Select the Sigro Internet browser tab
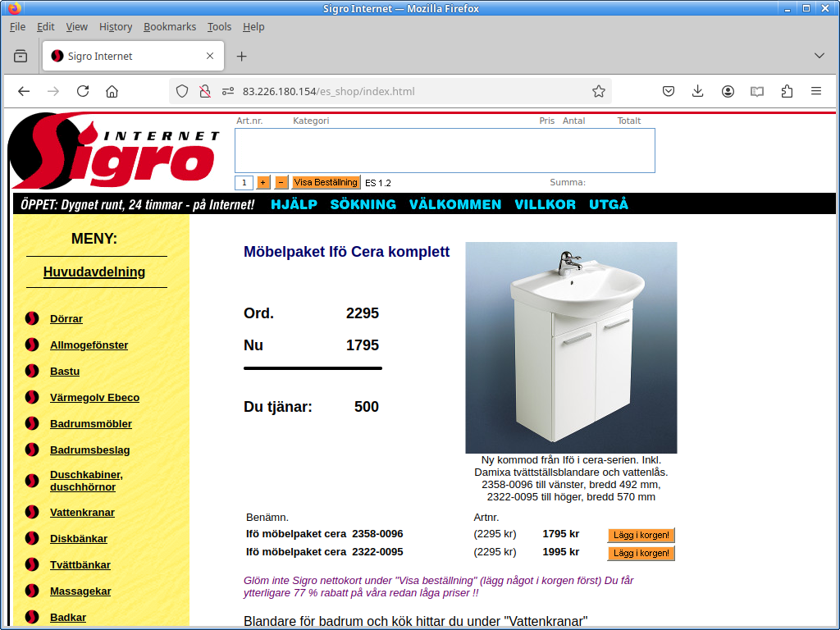840x630 pixels. (x=133, y=56)
